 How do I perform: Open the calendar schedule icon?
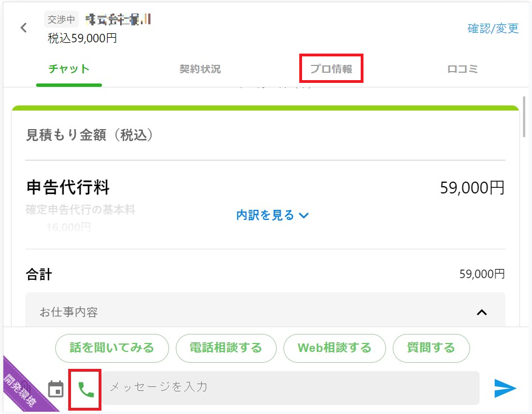coord(56,389)
